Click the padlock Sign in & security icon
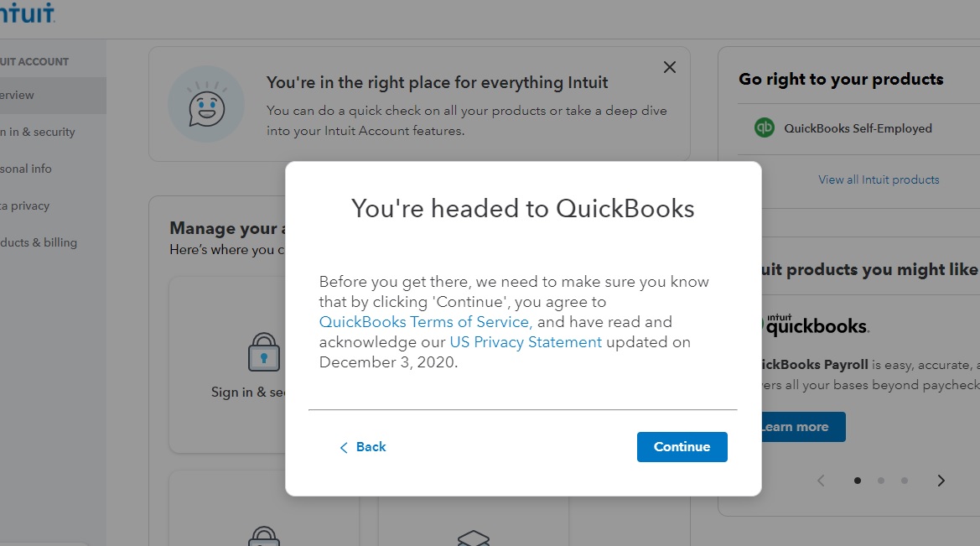The width and height of the screenshot is (980, 546). click(263, 352)
